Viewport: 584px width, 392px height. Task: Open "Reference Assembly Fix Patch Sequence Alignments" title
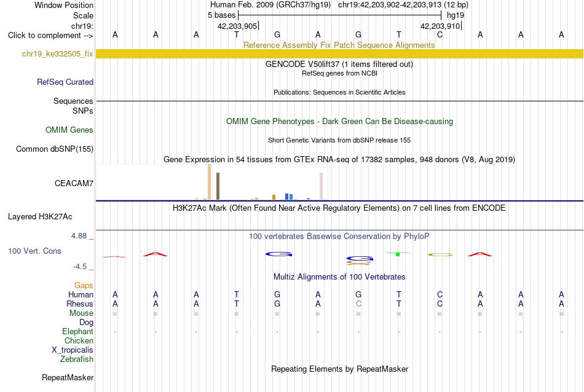pos(339,45)
